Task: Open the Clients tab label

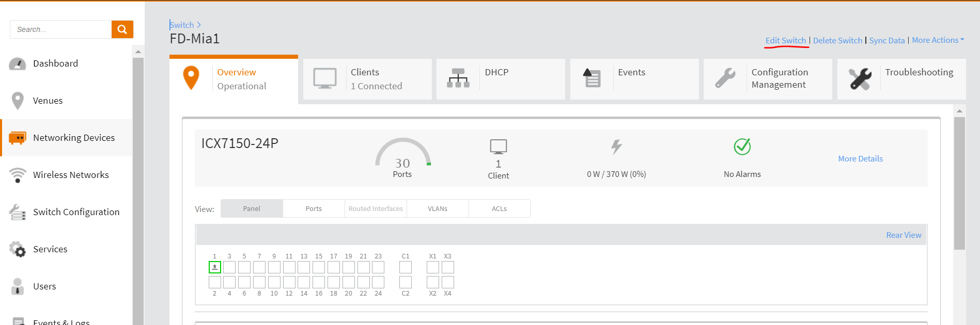Action: [x=365, y=72]
